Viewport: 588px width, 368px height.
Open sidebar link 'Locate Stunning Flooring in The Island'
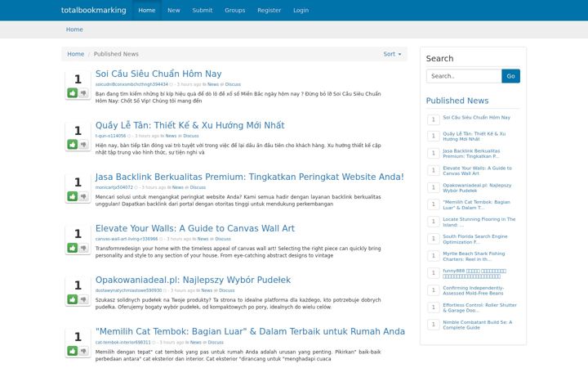pos(479,222)
